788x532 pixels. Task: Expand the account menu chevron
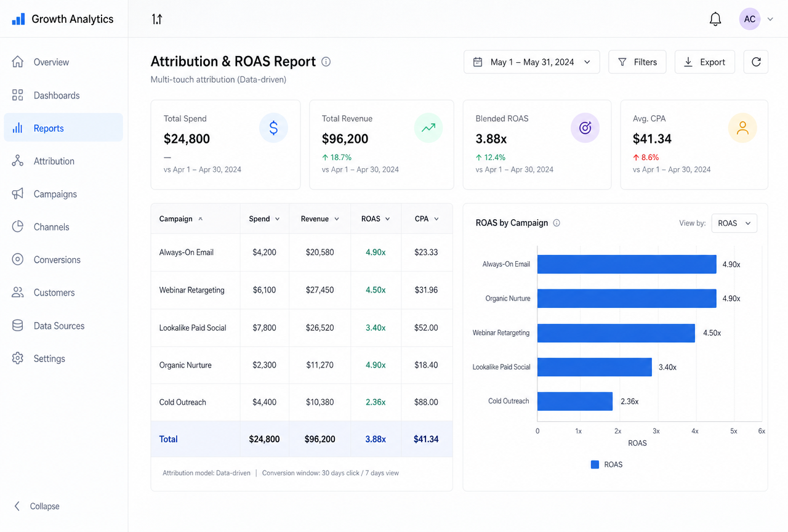770,19
